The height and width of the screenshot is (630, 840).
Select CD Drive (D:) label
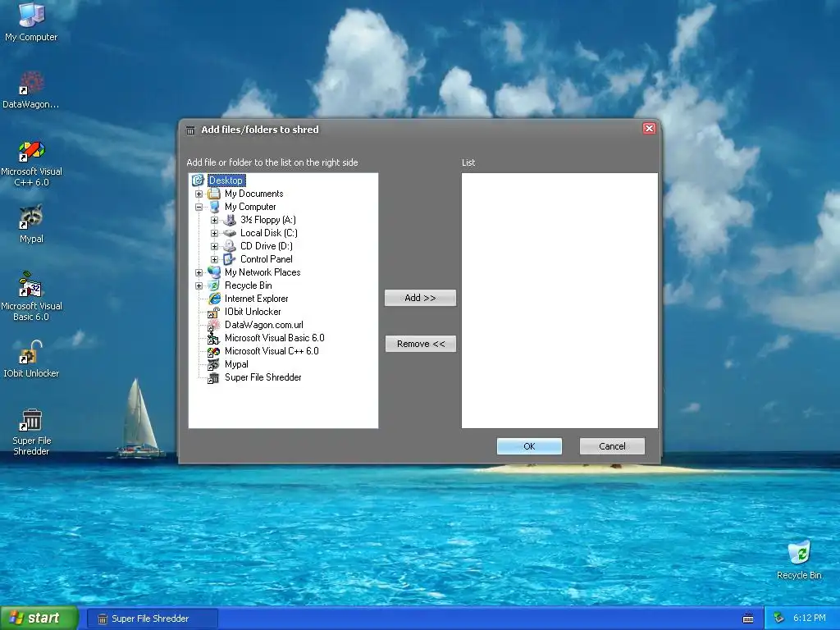click(267, 246)
